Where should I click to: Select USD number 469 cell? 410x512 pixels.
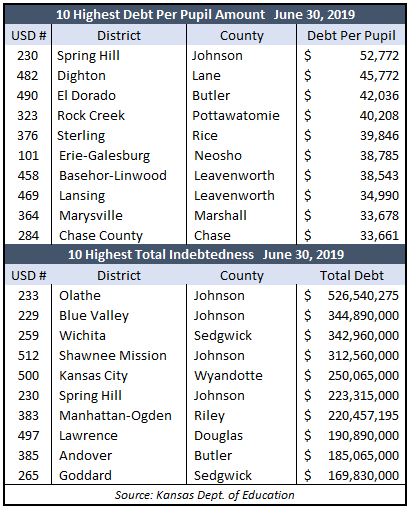pyautogui.click(x=28, y=196)
